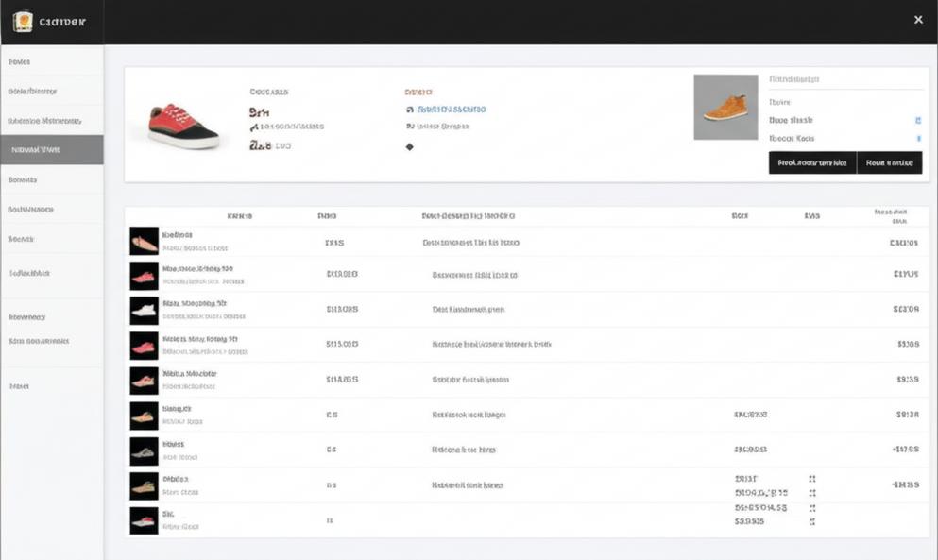Click the topmost dotted handle icon in table
938x560 pixels.
coord(811,479)
